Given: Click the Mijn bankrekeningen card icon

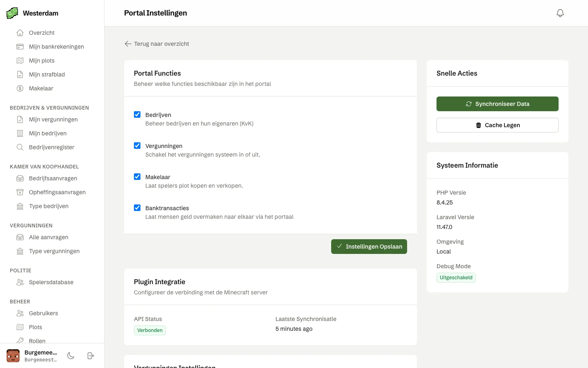Looking at the screenshot, I should (20, 47).
